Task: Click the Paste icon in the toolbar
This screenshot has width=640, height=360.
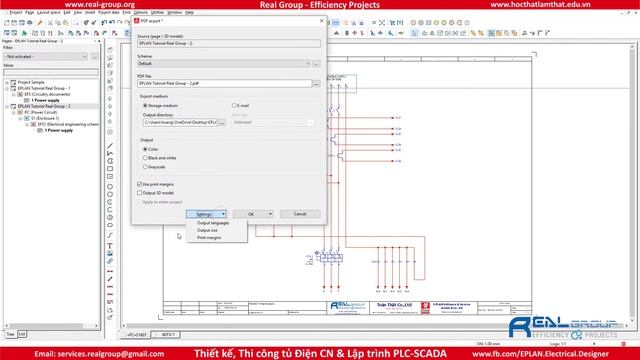Action: [x=66, y=23]
